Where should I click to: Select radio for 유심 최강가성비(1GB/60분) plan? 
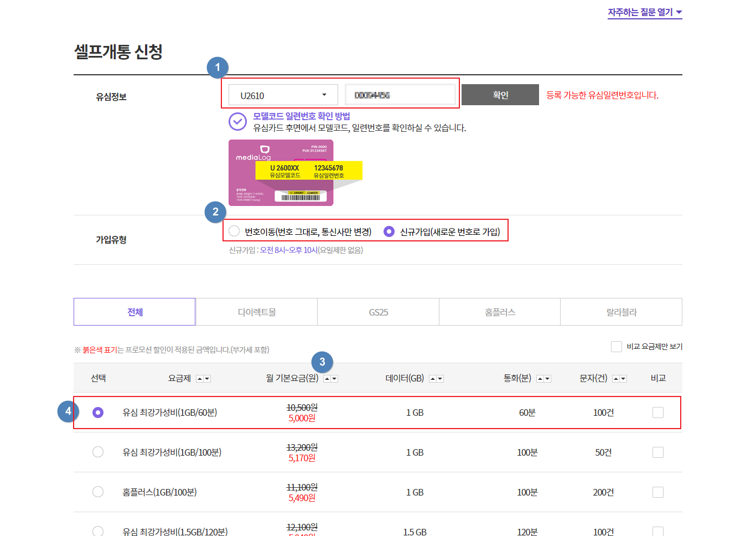tap(98, 413)
